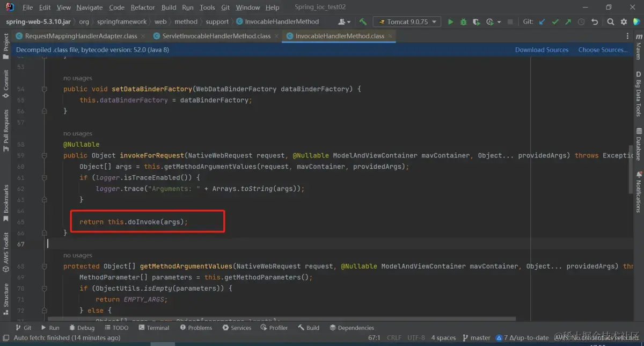Open the Maven tool window
Image resolution: width=644 pixels, height=346 pixels.
click(x=639, y=47)
